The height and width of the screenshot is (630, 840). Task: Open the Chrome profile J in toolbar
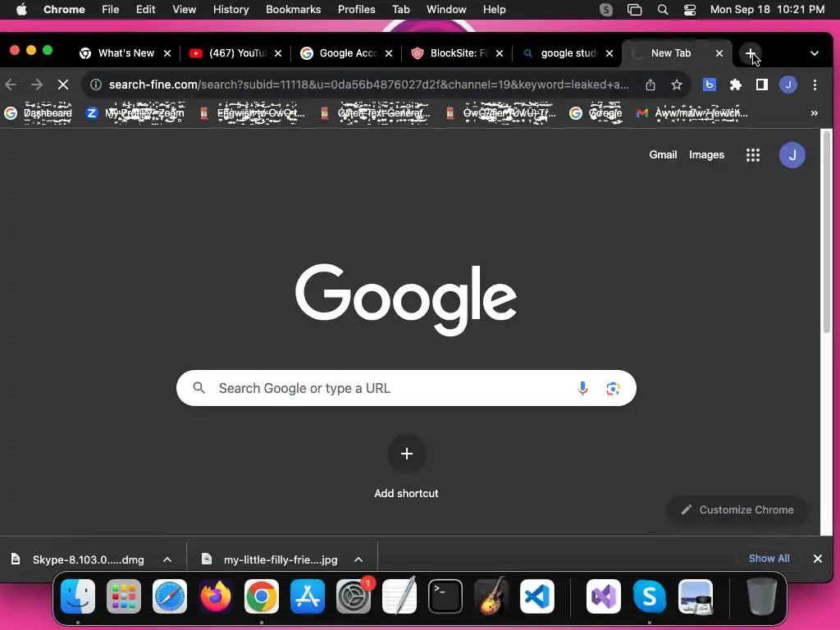click(788, 84)
